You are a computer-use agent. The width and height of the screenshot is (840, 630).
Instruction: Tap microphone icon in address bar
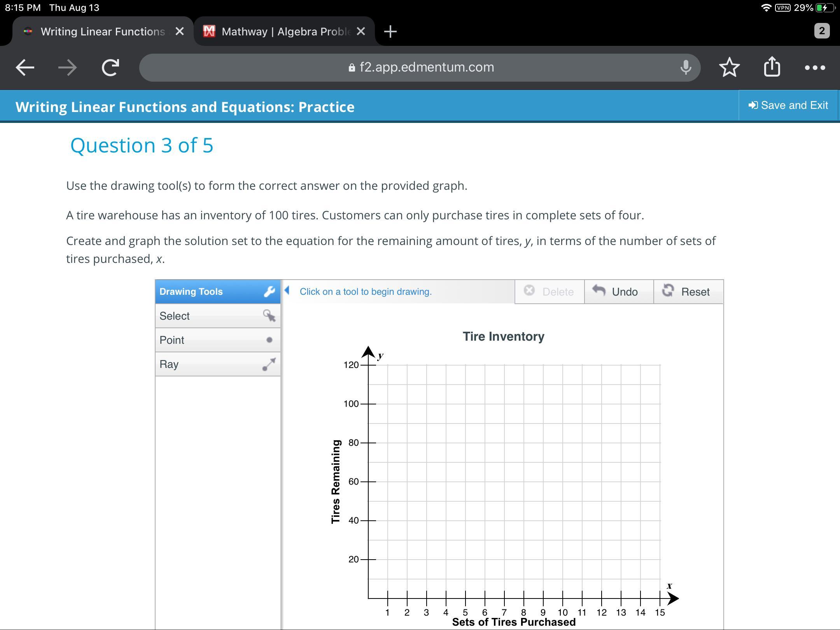[x=686, y=68]
